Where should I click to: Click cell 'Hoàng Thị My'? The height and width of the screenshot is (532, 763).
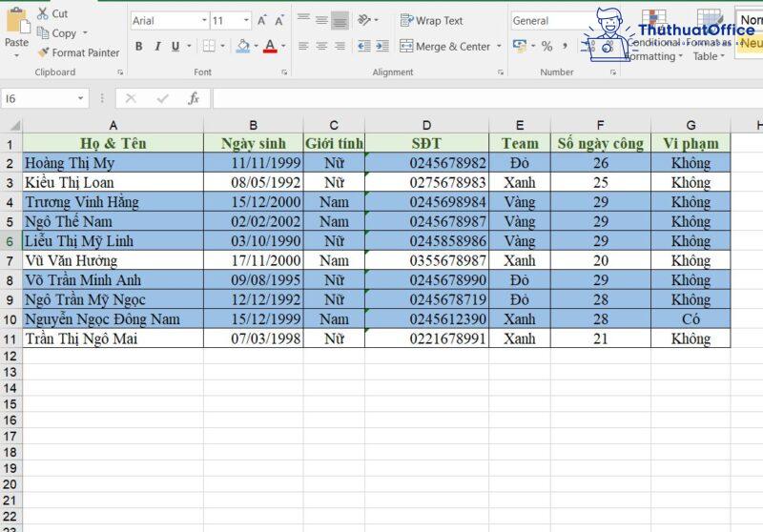pyautogui.click(x=113, y=162)
